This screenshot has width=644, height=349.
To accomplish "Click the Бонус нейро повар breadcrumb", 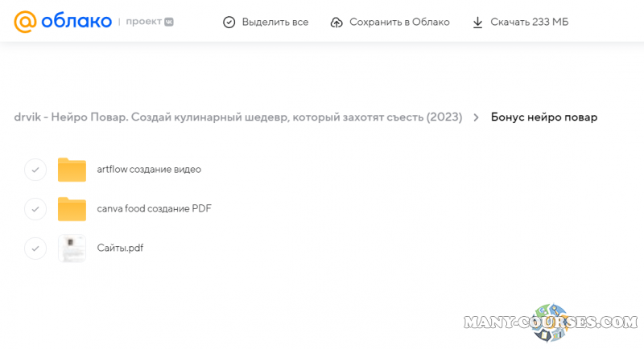I will (543, 117).
